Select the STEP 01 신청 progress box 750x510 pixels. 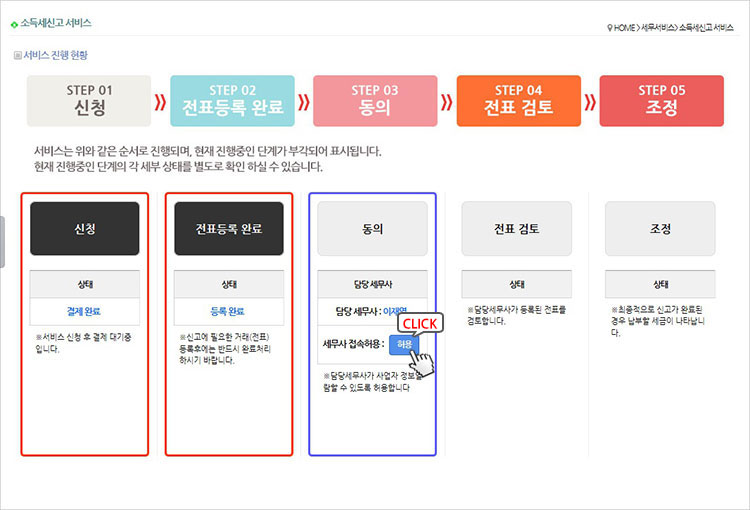pos(89,101)
